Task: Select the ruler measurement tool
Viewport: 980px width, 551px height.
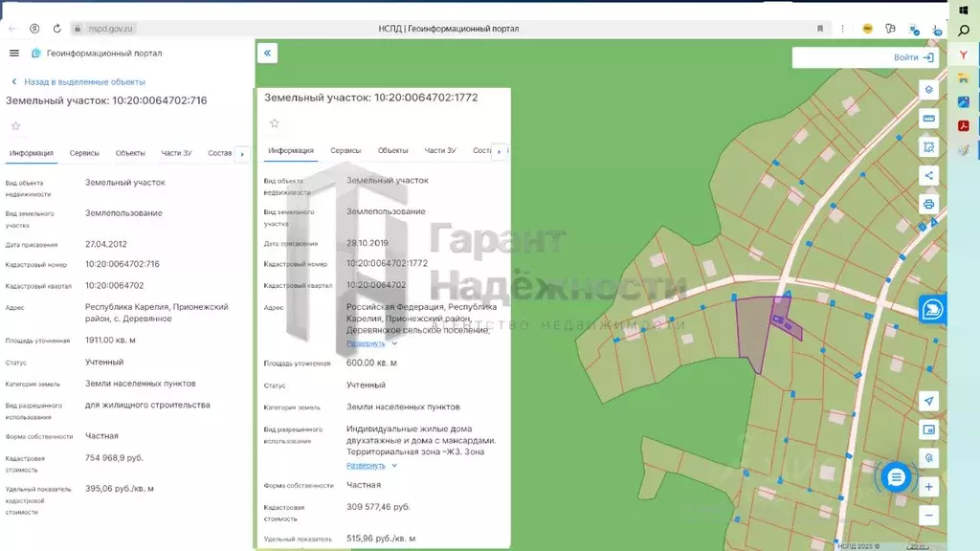Action: click(x=927, y=119)
